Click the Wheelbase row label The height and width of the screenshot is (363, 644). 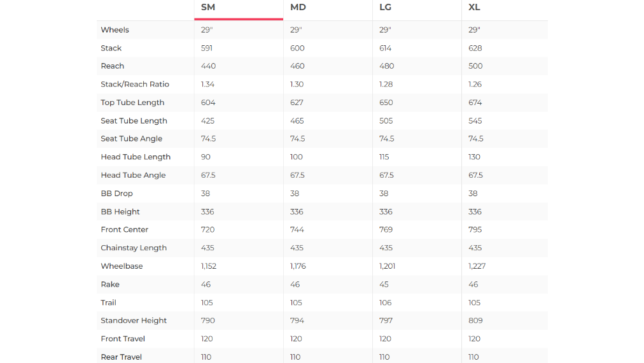click(x=122, y=266)
